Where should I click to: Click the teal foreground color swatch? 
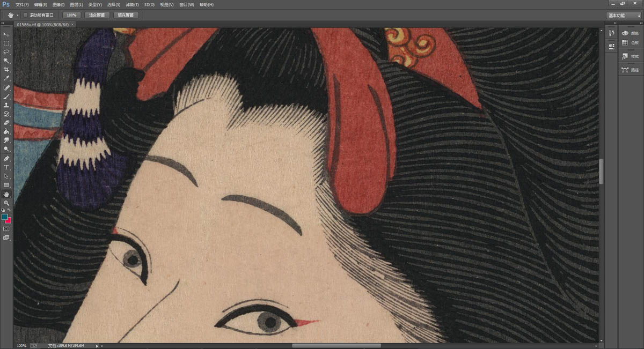(x=5, y=217)
